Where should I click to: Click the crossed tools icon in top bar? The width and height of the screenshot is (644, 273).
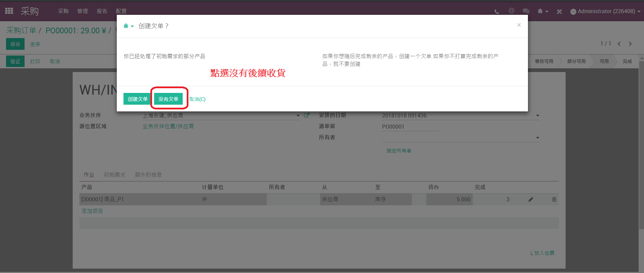(x=559, y=11)
